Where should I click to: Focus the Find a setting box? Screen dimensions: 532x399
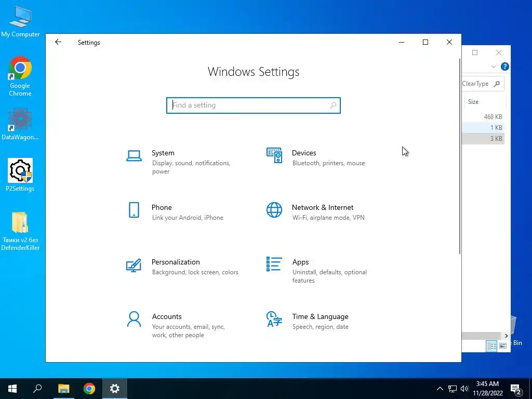point(254,105)
